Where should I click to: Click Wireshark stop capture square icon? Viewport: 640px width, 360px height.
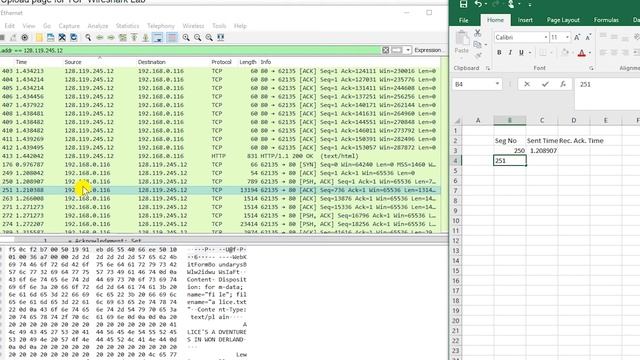[x=2, y=38]
